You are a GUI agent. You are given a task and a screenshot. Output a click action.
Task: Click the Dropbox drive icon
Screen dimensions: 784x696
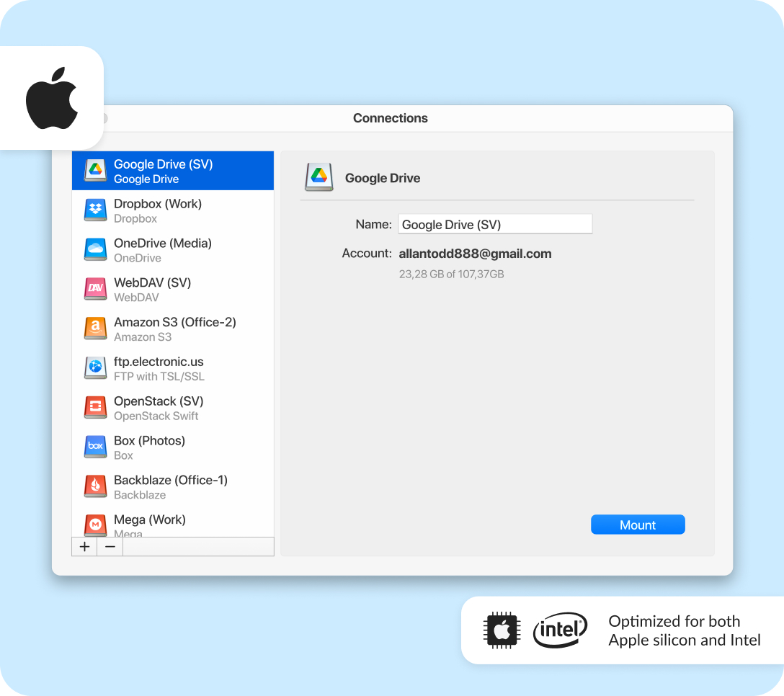click(x=96, y=210)
